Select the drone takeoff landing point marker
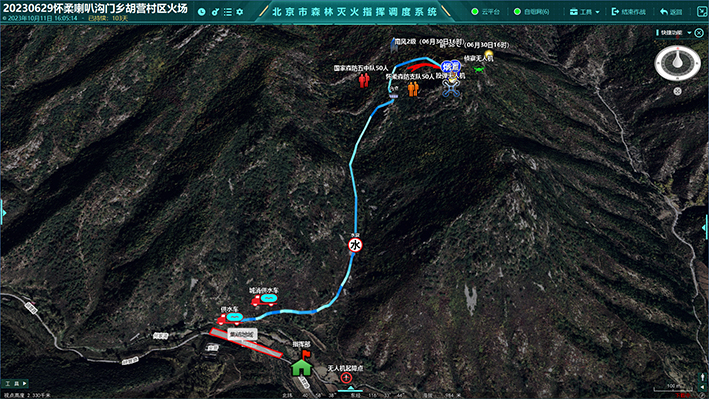 pos(346,377)
